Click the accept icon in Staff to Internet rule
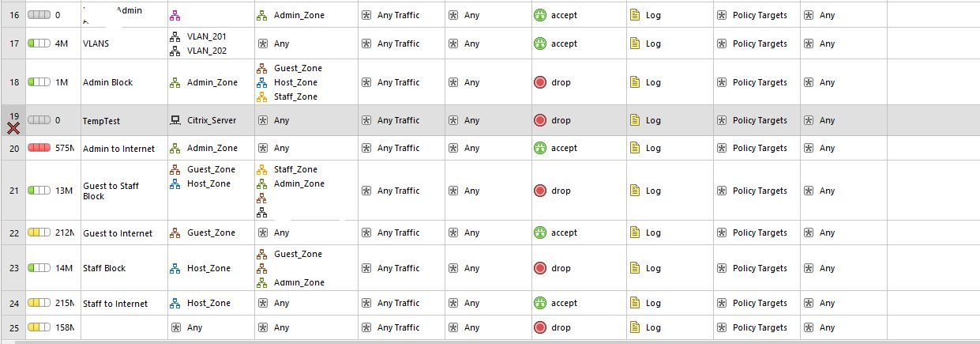 pos(540,303)
